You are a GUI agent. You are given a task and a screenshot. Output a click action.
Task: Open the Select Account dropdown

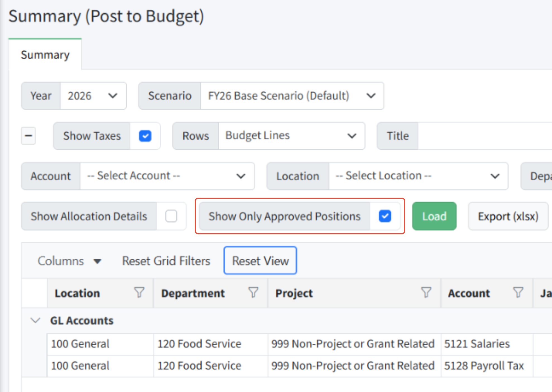pos(167,176)
